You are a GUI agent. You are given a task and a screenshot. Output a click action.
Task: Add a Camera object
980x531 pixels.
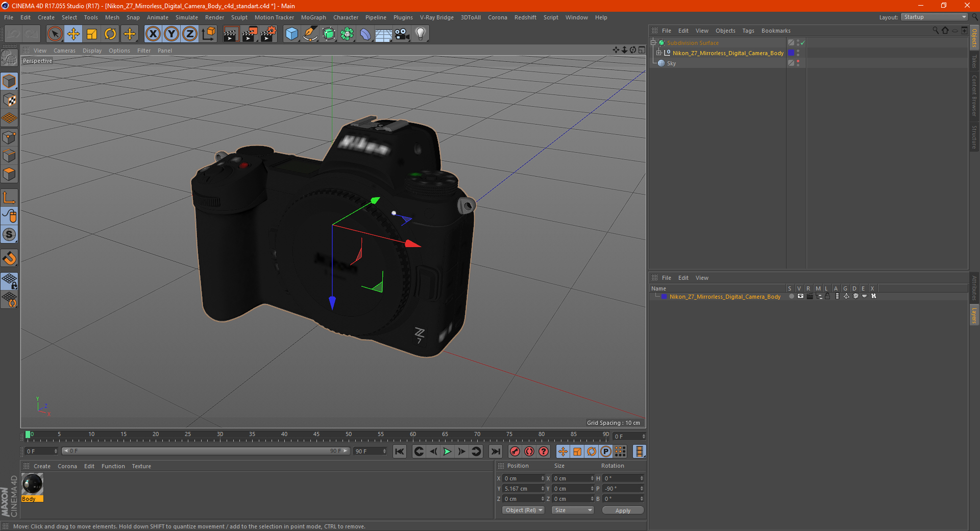coord(402,34)
